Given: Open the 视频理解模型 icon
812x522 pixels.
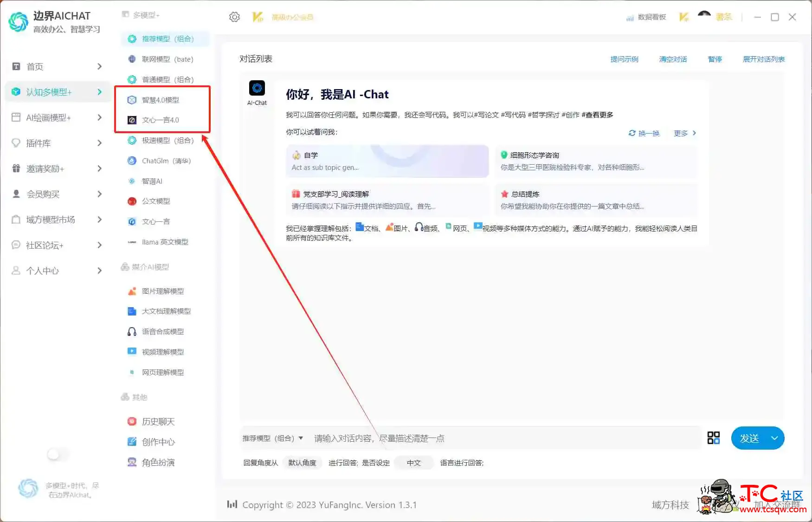Looking at the screenshot, I should [132, 351].
